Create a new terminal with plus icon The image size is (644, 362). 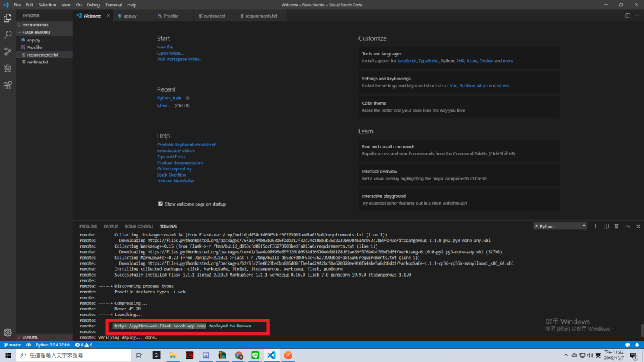click(x=595, y=226)
